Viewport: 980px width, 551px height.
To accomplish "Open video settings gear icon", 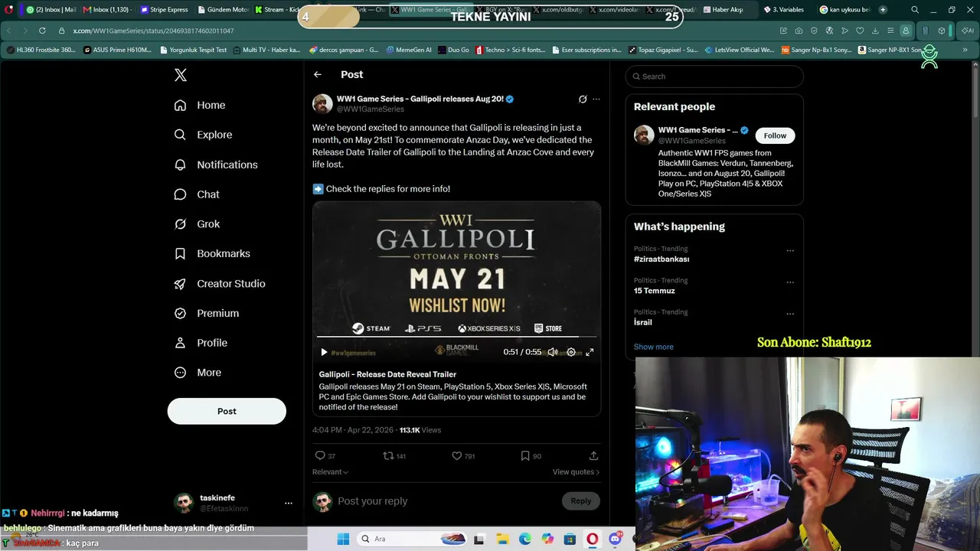I will (x=571, y=352).
